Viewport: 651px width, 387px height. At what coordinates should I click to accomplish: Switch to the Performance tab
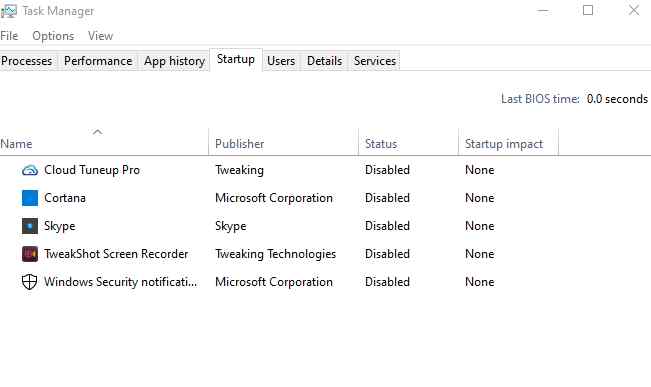[98, 61]
